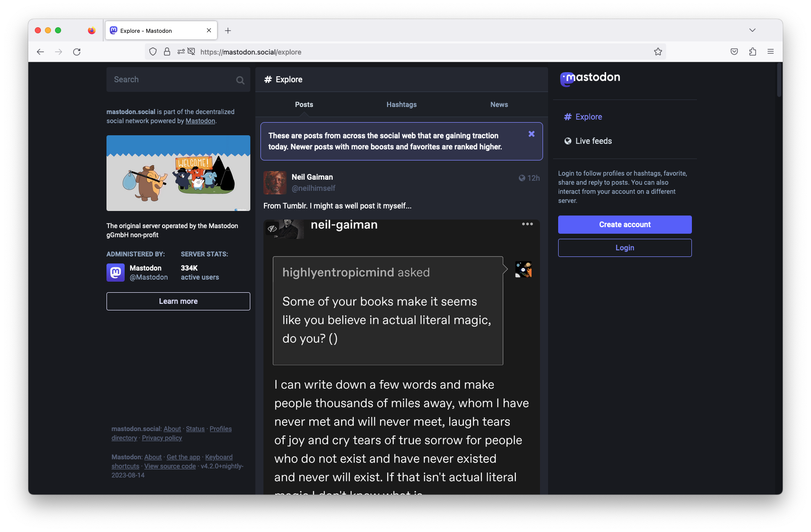Image resolution: width=811 pixels, height=532 pixels.
Task: Open Live feeds in the right navigation
Action: pos(588,141)
